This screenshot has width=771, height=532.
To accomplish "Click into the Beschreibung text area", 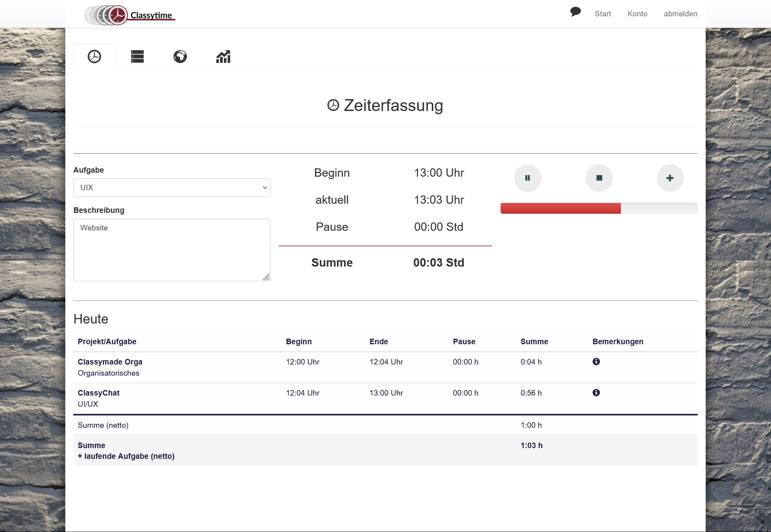I will [x=172, y=250].
